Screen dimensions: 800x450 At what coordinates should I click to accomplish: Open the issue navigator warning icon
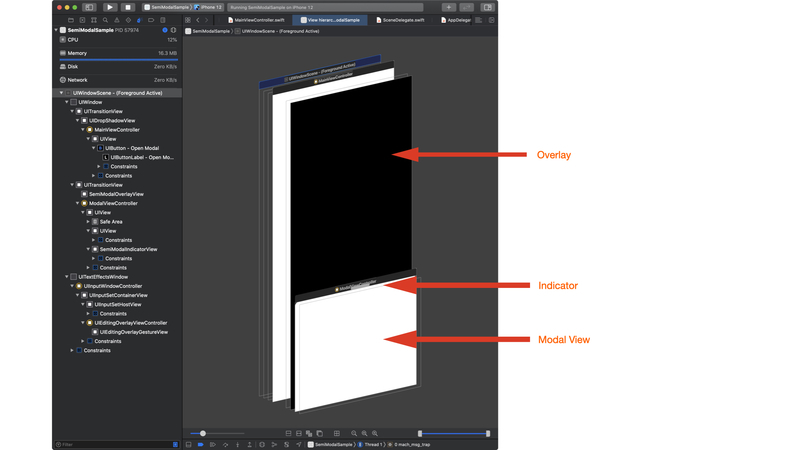(117, 20)
